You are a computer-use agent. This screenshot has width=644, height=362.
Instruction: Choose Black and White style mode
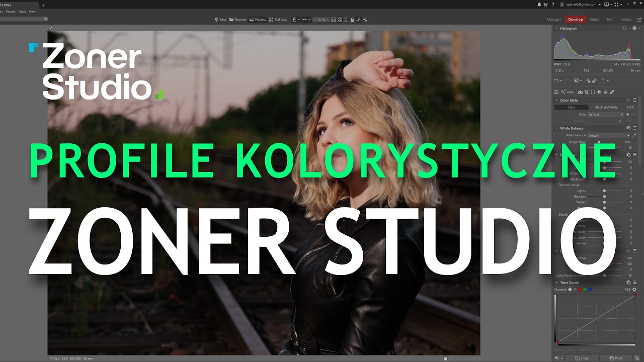606,107
